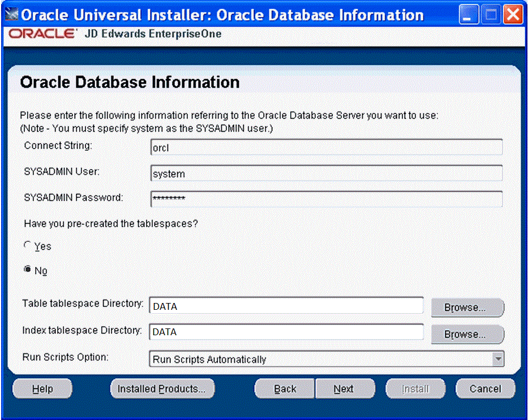Screen dimensions: 528x420
Task: Open the Run Scripts Option dropdown
Action: [x=497, y=359]
